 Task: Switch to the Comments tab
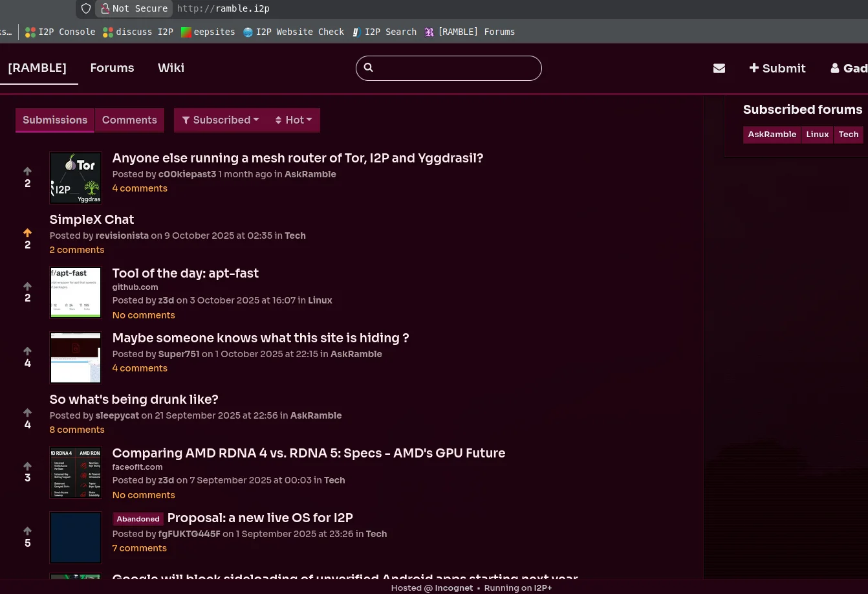pos(129,120)
